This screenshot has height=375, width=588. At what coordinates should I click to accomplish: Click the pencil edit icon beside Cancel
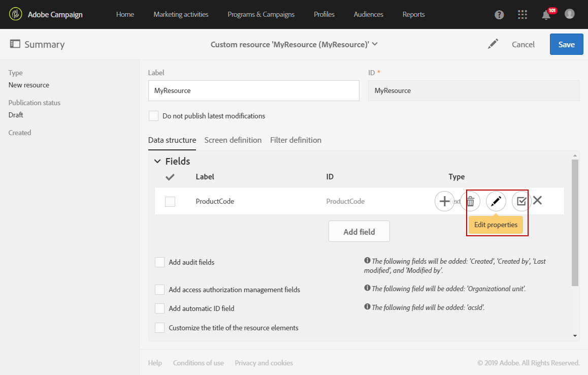tap(493, 44)
